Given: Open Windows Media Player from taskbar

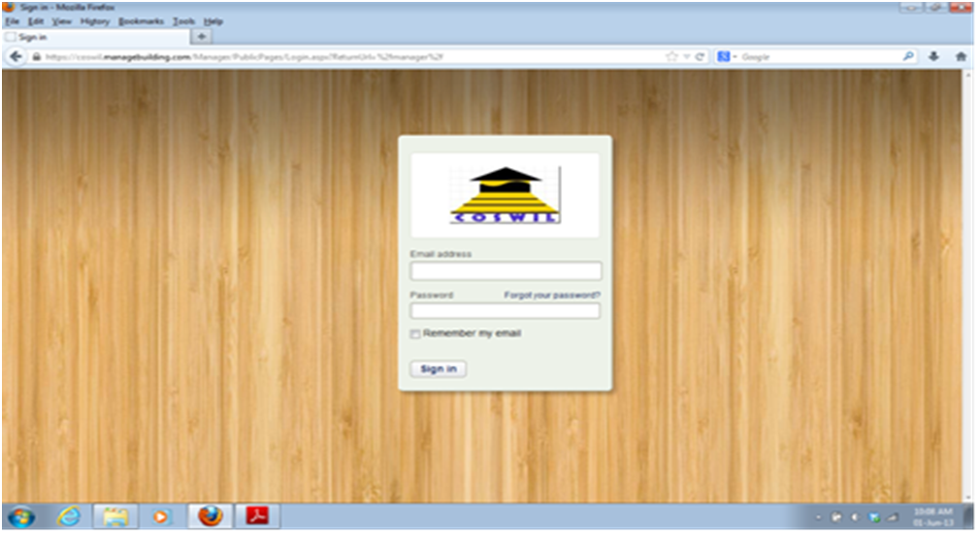Looking at the screenshot, I should point(162,517).
